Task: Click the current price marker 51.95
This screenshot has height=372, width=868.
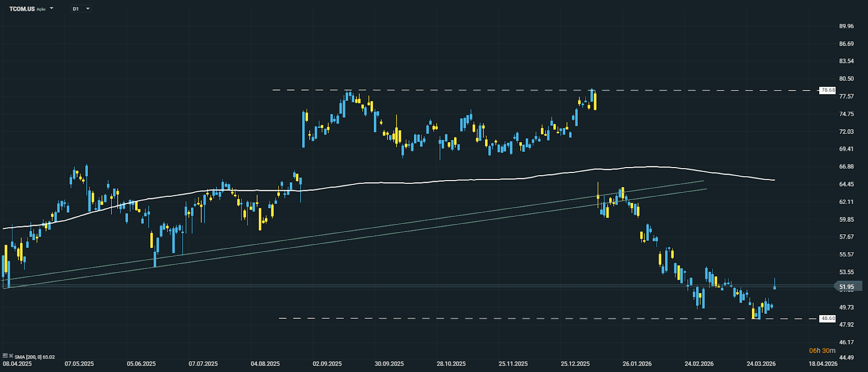Action: click(x=846, y=287)
